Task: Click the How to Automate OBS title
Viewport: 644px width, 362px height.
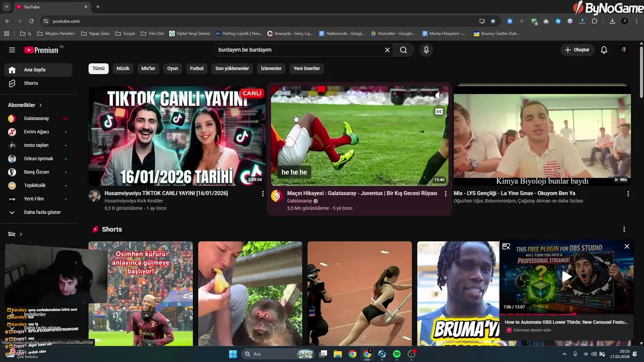Action: [x=566, y=322]
